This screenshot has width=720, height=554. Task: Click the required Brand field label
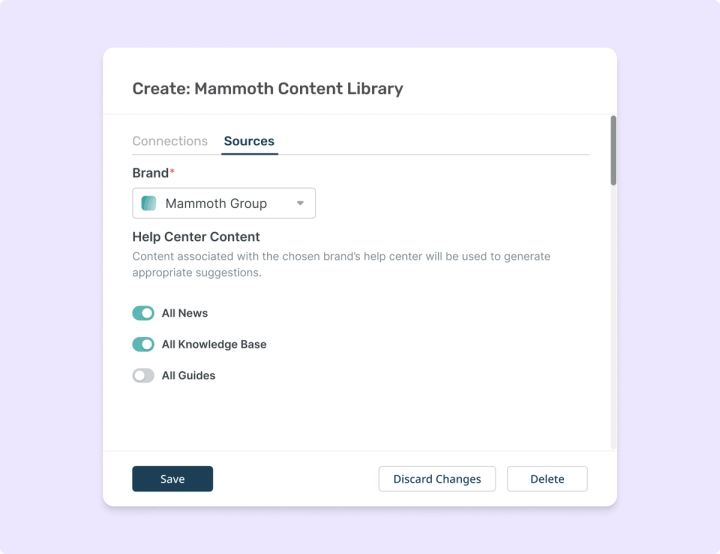tap(153, 173)
